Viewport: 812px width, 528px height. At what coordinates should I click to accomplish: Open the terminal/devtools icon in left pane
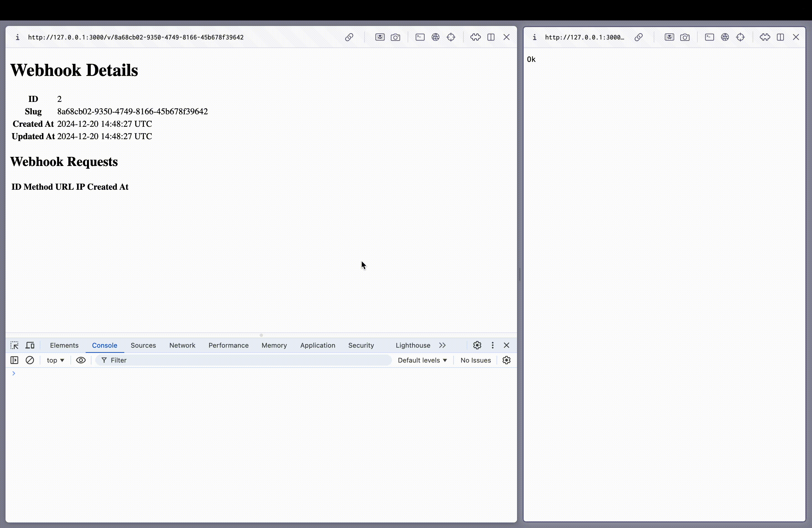[420, 37]
